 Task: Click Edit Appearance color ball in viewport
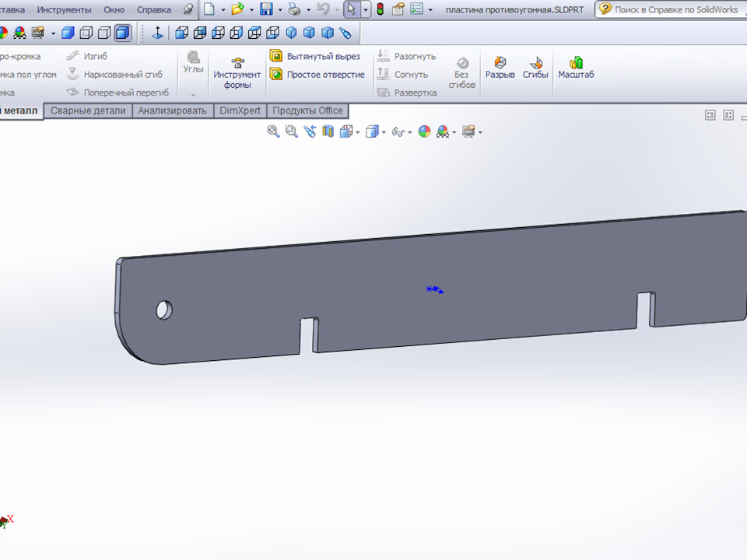click(x=425, y=131)
